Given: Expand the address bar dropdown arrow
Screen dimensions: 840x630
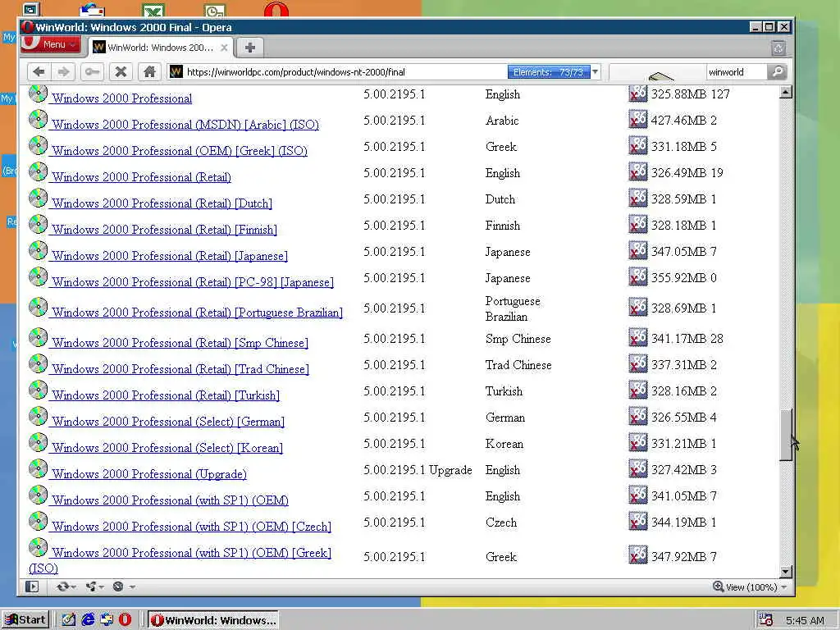Looking at the screenshot, I should (596, 72).
